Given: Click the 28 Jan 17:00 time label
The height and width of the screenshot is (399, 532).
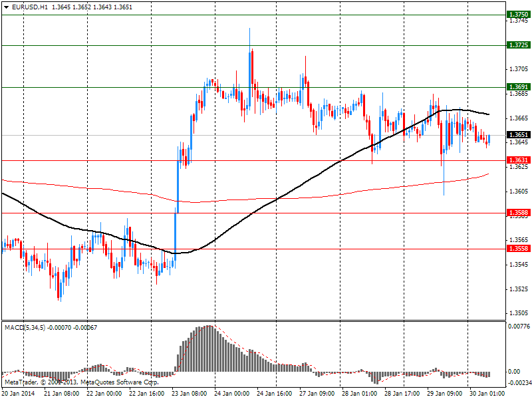Looking at the screenshot, I should [x=402, y=394].
